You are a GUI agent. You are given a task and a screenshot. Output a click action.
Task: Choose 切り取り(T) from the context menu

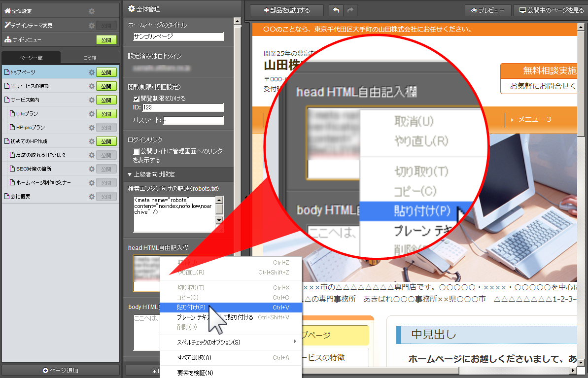click(231, 288)
